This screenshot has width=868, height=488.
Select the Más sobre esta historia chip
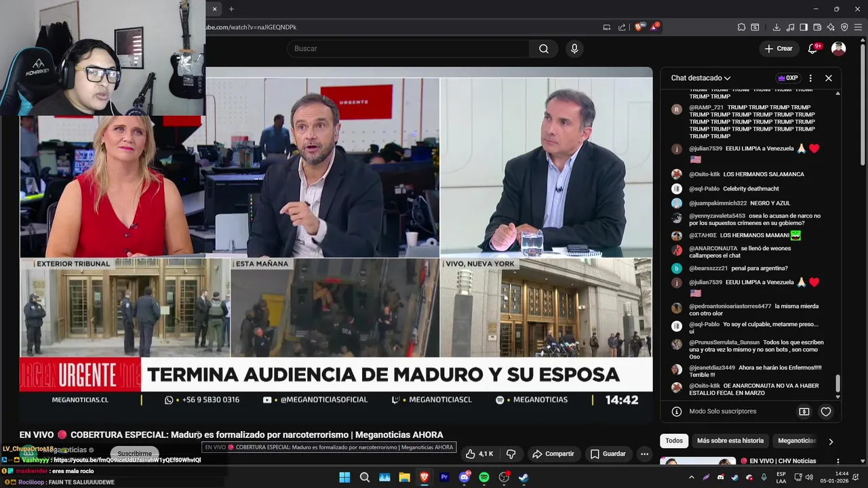[730, 441]
